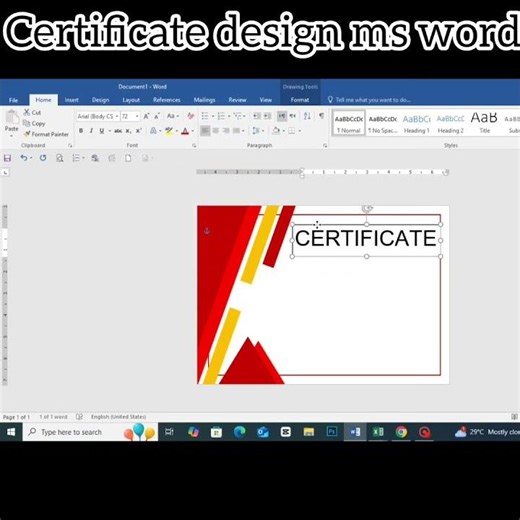Click the Cut command

32,112
